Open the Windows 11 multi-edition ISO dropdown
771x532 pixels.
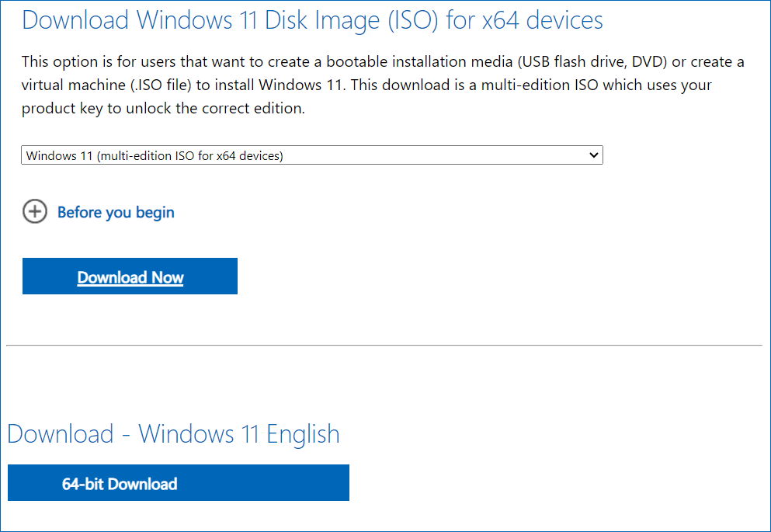point(311,155)
